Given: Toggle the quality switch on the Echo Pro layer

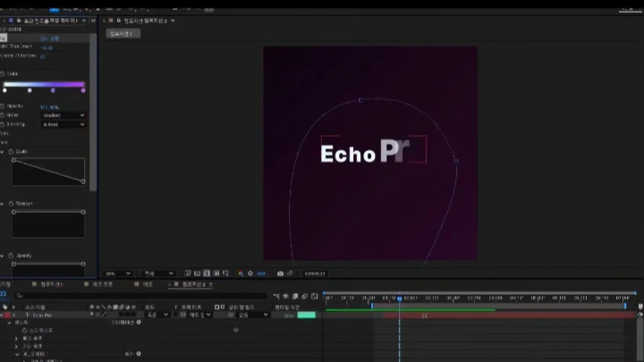Looking at the screenshot, I should pos(104,315).
